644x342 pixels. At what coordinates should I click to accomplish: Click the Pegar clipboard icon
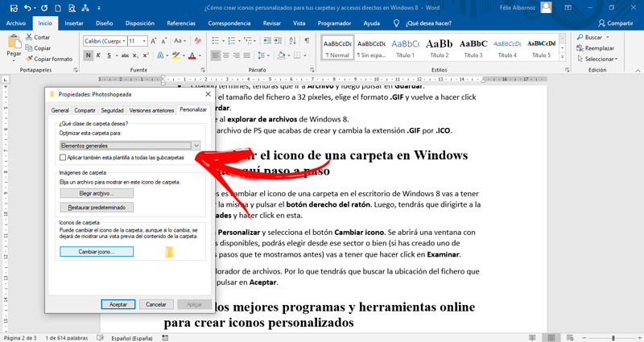coord(14,42)
